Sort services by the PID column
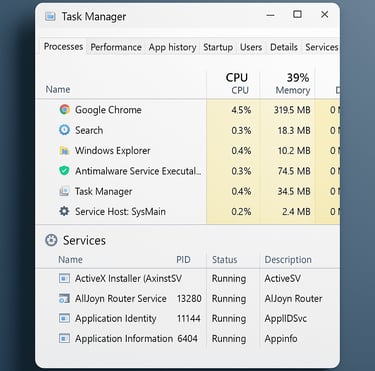The image size is (375, 371). [x=183, y=260]
